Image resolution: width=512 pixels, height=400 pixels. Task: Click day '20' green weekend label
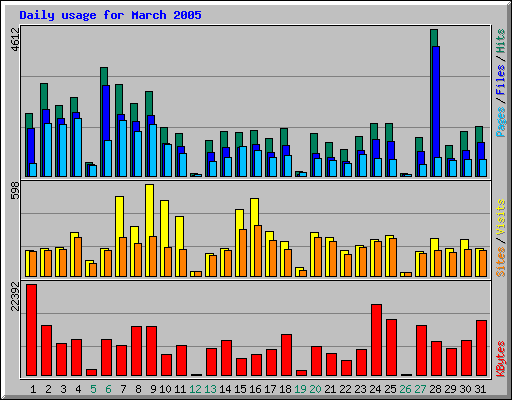pyautogui.click(x=315, y=389)
